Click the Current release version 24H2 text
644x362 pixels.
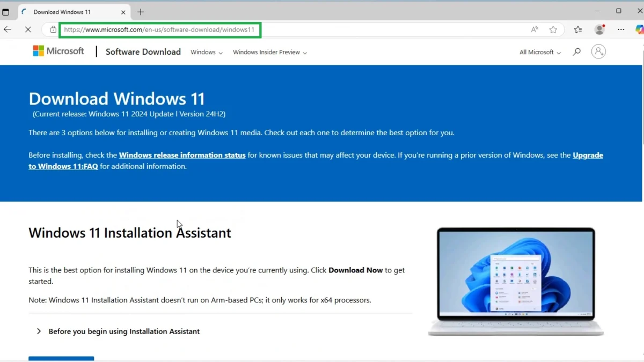tap(129, 114)
